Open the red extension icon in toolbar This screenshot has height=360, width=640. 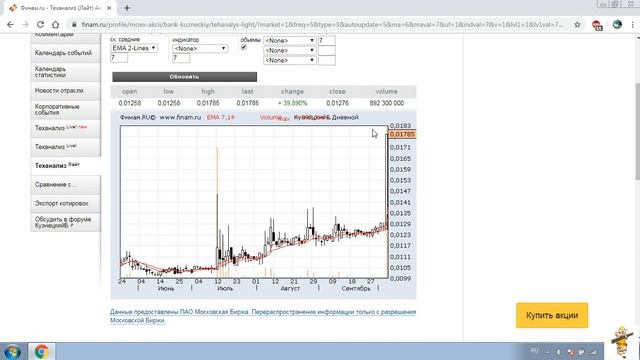point(597,25)
